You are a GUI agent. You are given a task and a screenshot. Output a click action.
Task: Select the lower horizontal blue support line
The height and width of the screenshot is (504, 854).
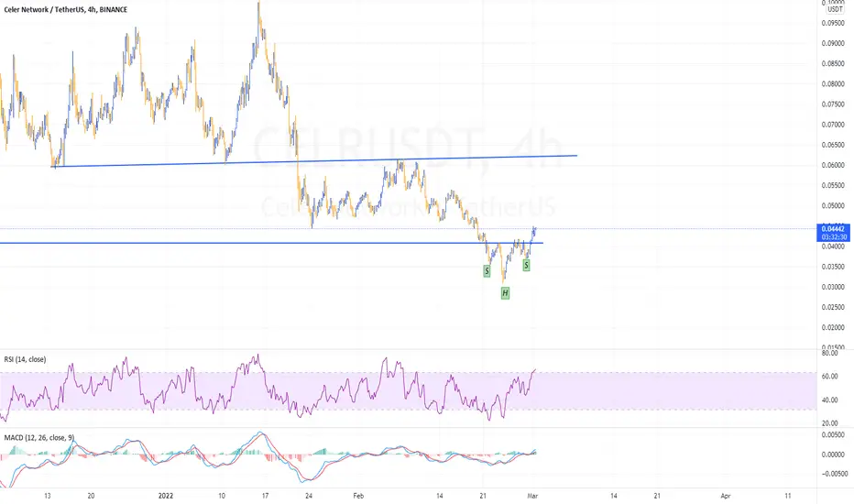(x=271, y=243)
